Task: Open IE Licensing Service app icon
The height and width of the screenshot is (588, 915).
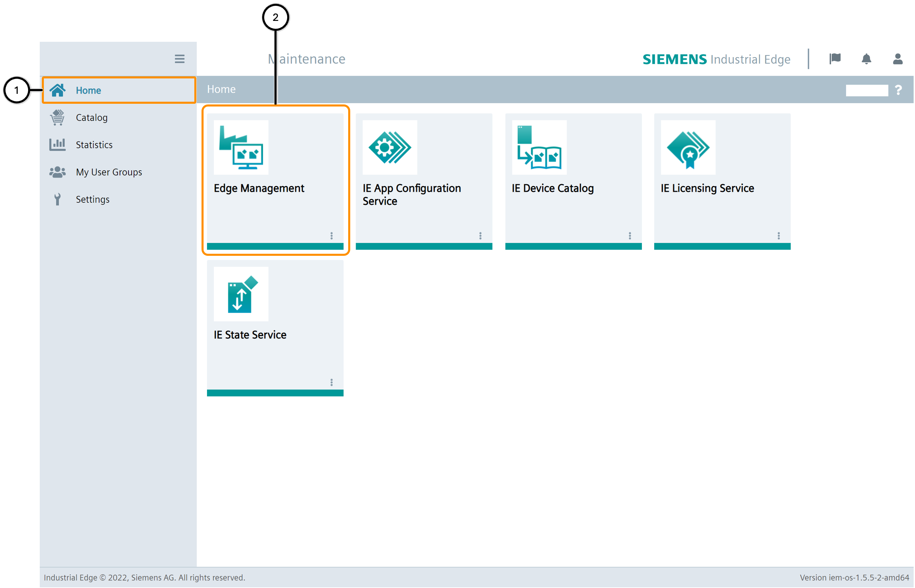Action: click(688, 148)
